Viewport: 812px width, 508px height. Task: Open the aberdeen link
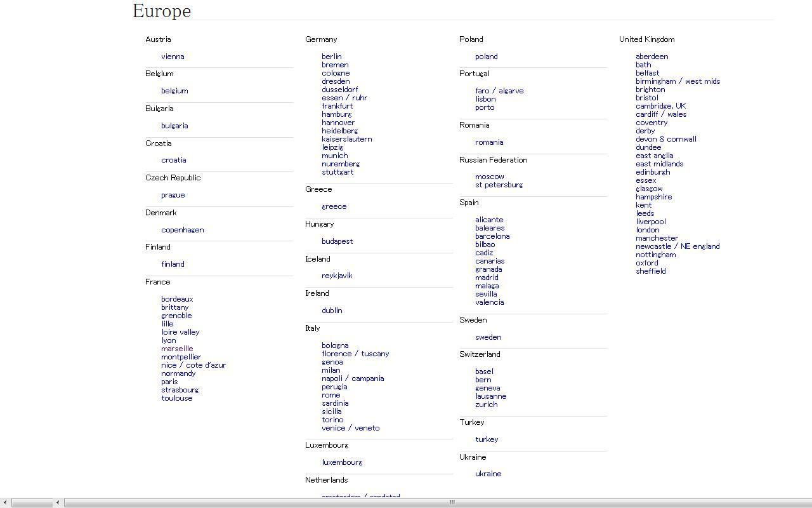point(652,57)
